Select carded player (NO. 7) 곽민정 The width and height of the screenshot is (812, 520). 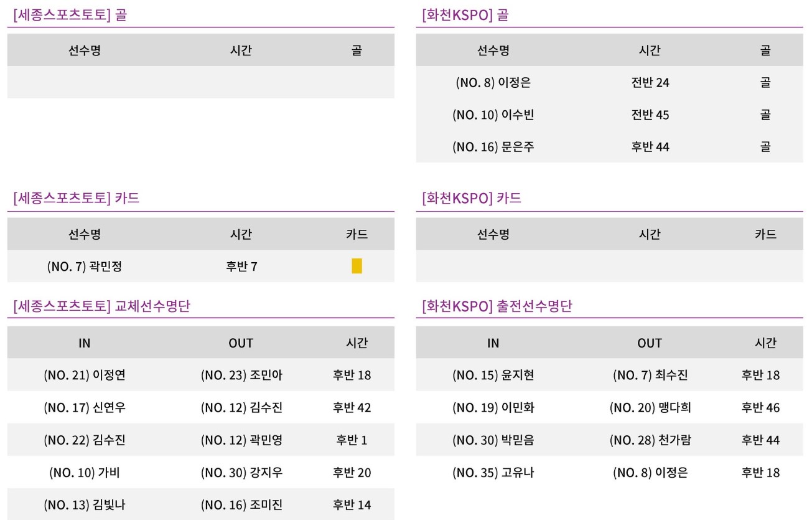(85, 267)
